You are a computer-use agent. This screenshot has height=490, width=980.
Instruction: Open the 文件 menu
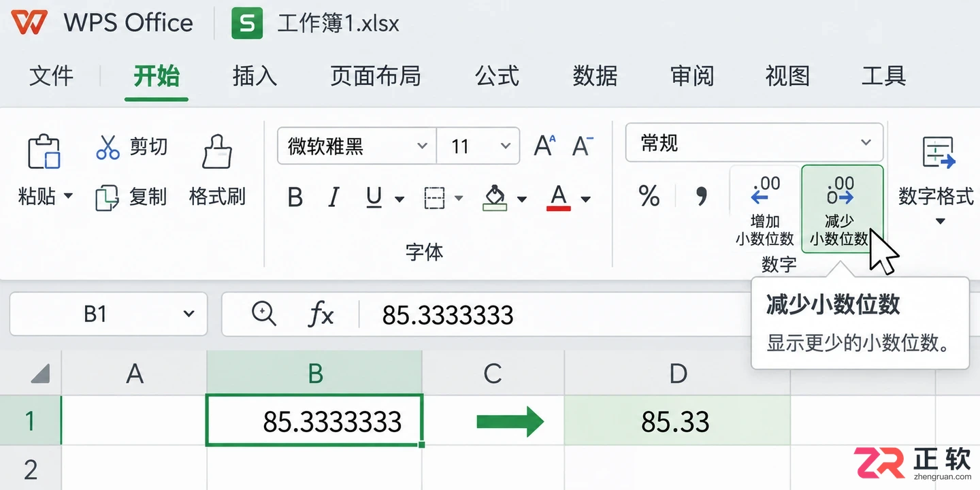point(51,76)
